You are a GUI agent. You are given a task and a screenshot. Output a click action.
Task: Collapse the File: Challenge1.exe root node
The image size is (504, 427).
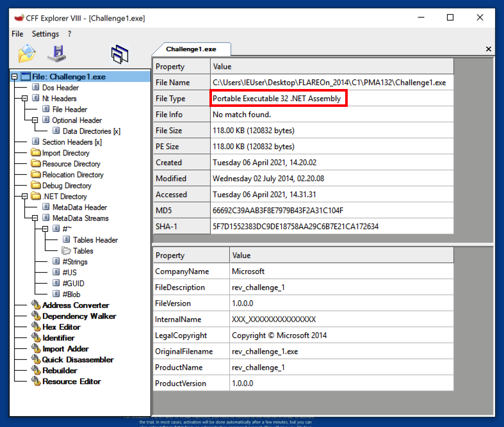pyautogui.click(x=15, y=77)
